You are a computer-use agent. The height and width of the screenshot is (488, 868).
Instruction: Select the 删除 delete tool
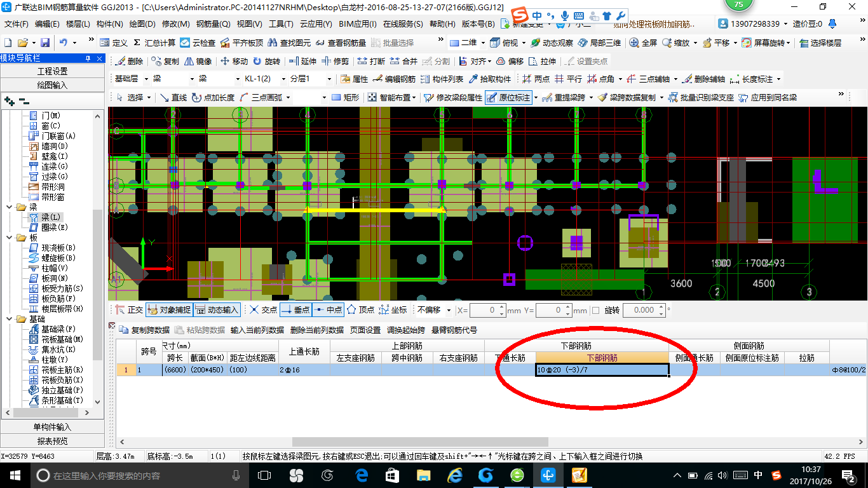(129, 61)
